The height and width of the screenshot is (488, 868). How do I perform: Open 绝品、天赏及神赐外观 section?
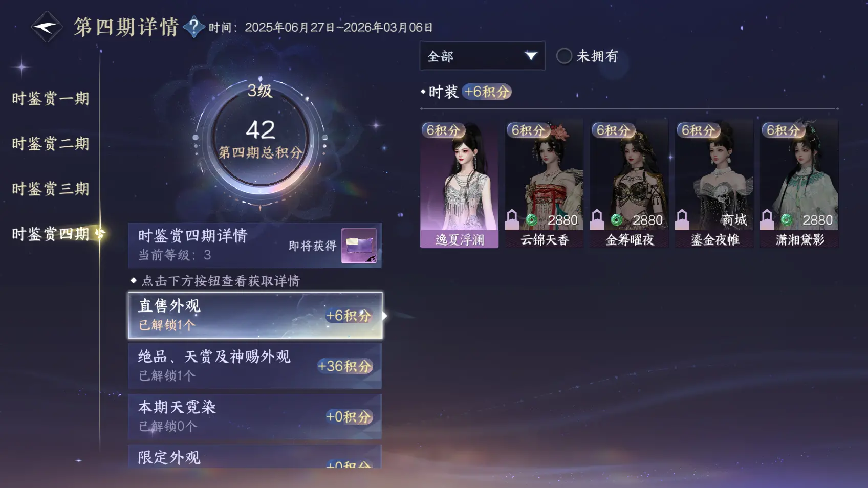tap(255, 366)
